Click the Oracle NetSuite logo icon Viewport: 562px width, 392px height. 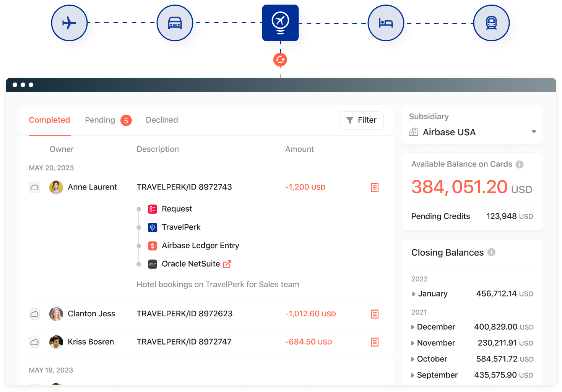click(153, 264)
